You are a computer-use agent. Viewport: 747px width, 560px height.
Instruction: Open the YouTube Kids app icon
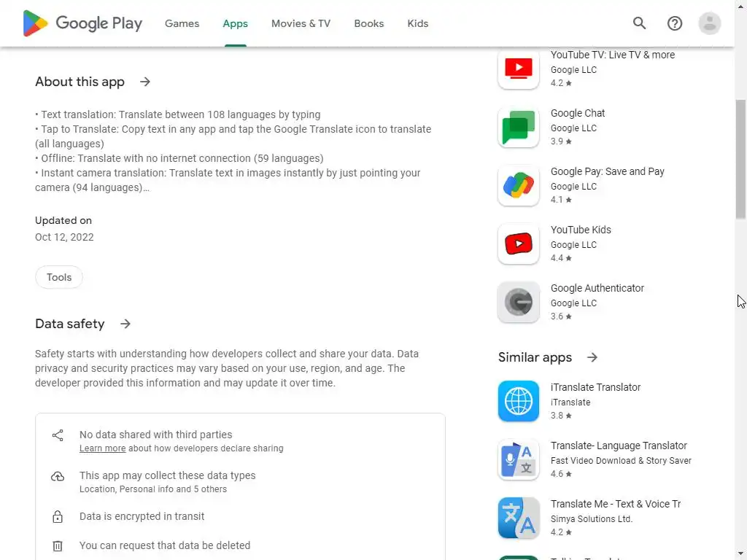(519, 244)
